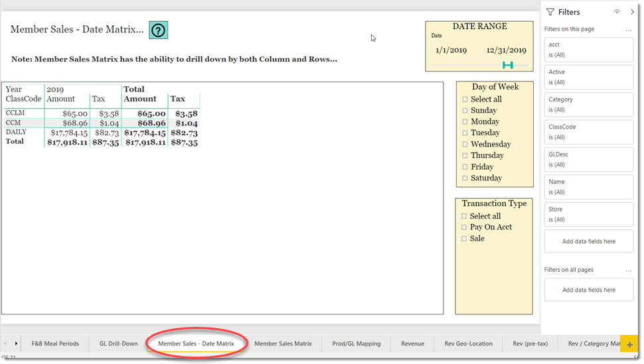Viewport: 644px width, 364px height.
Task: Expand the Category filter card
Action: (588, 105)
